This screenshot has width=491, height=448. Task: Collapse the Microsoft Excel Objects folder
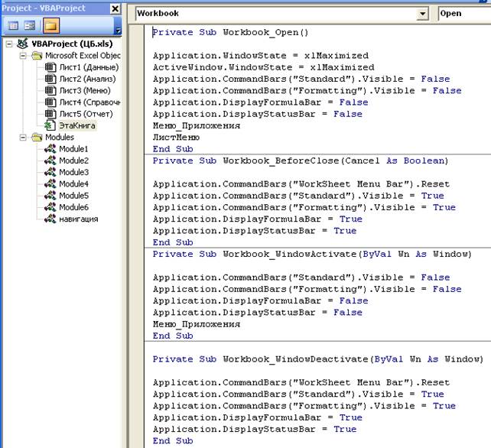[x=23, y=56]
